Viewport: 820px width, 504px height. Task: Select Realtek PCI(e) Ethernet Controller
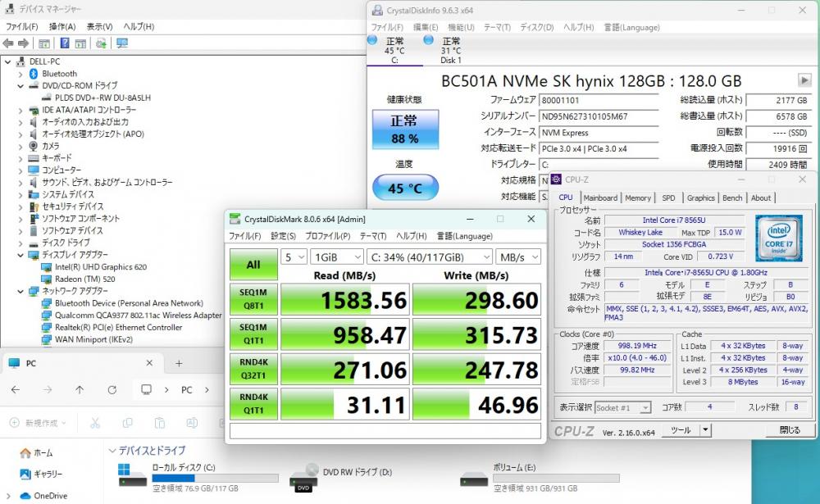pyautogui.click(x=118, y=327)
